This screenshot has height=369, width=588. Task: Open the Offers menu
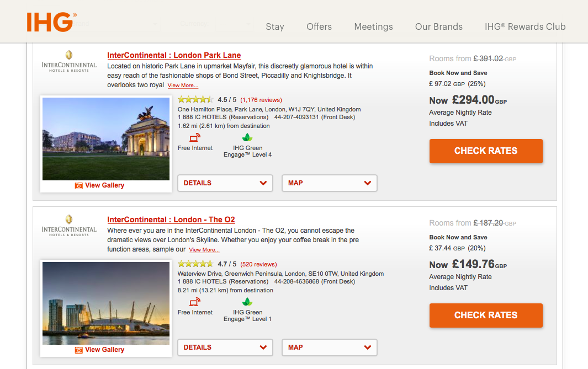coord(319,26)
